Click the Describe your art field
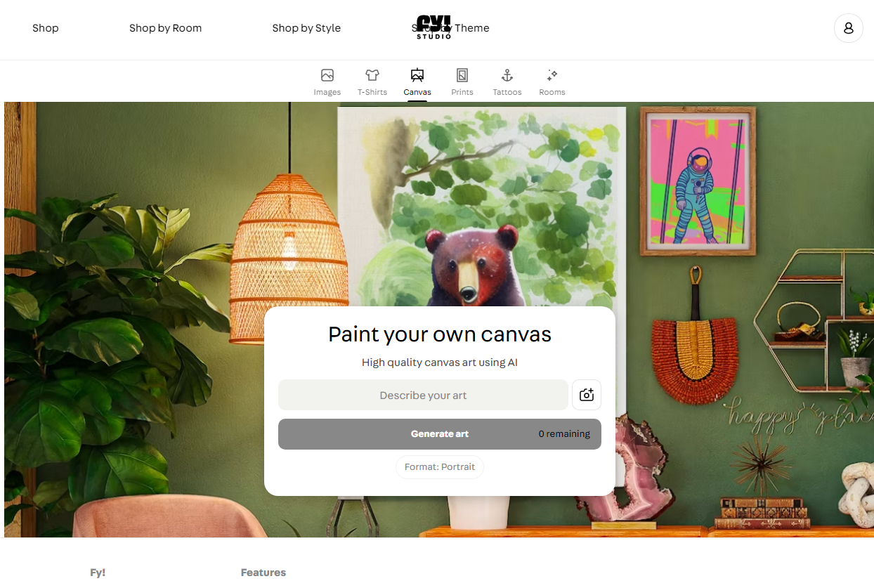This screenshot has width=874, height=588. pyautogui.click(x=423, y=396)
